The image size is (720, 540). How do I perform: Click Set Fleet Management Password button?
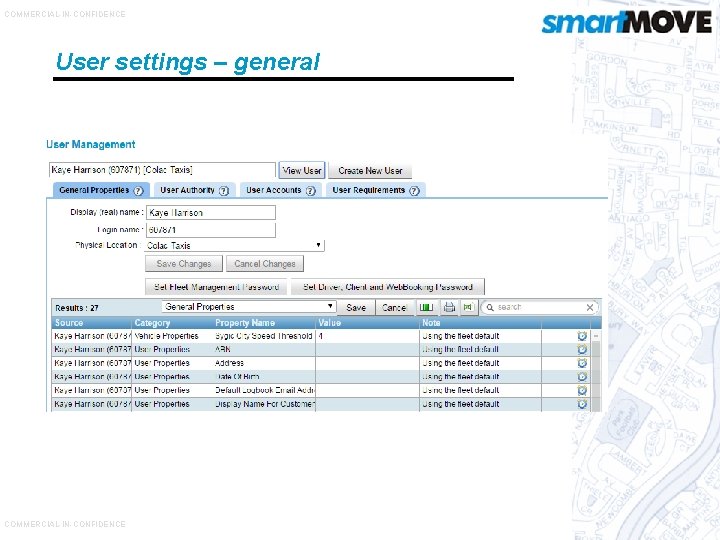click(x=216, y=287)
